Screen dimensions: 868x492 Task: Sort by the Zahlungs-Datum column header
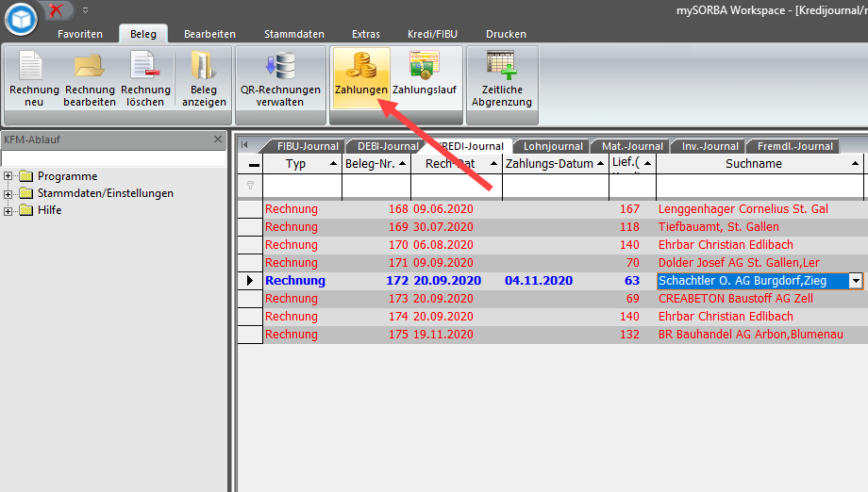[x=555, y=164]
